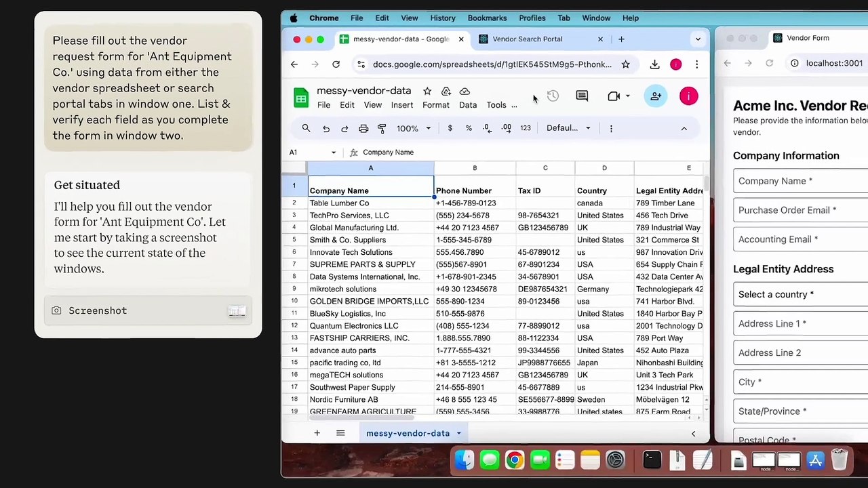This screenshot has height=488, width=868.
Task: Open Finder from the Dock
Action: tap(464, 460)
